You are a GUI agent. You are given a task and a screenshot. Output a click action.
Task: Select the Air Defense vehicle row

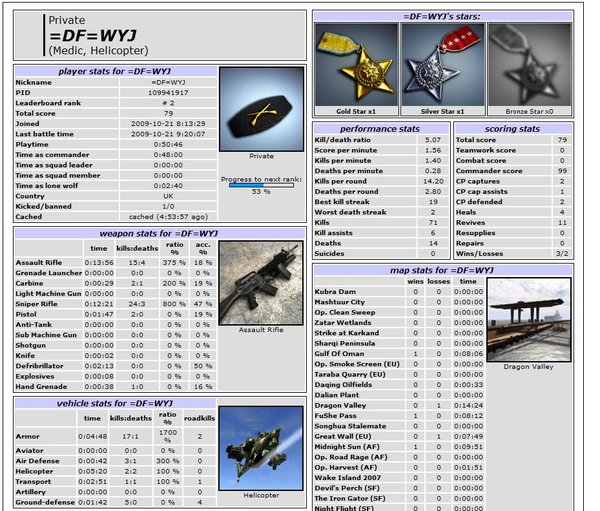pyautogui.click(x=116, y=461)
